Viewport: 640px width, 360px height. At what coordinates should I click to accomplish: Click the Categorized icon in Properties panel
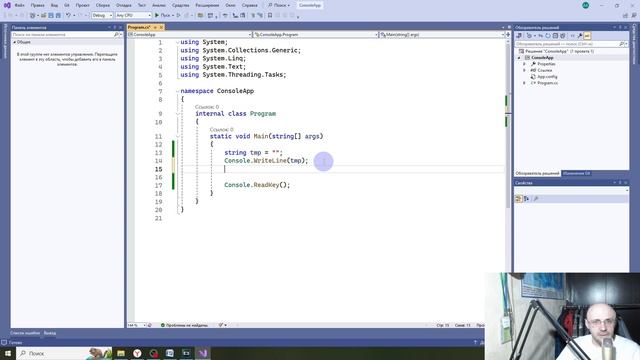click(519, 199)
